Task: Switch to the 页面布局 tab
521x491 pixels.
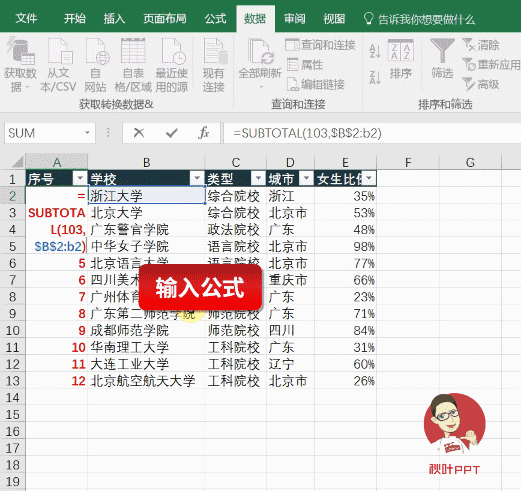Action: (x=165, y=19)
